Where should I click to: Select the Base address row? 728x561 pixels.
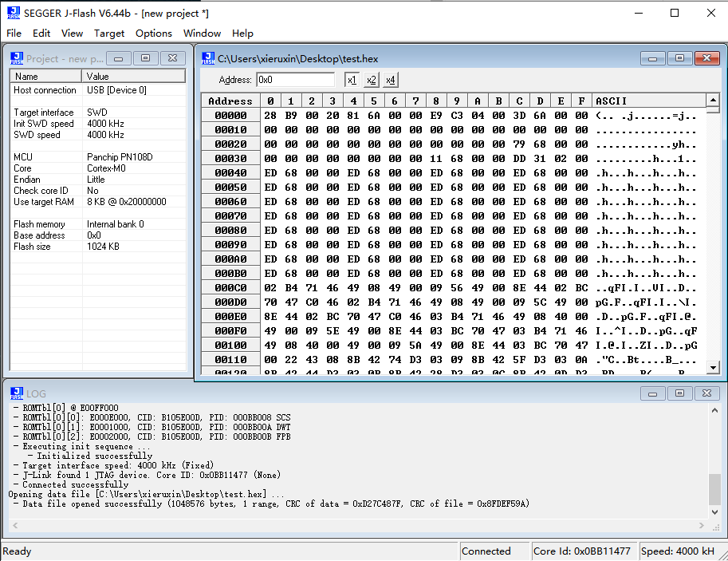(98, 235)
